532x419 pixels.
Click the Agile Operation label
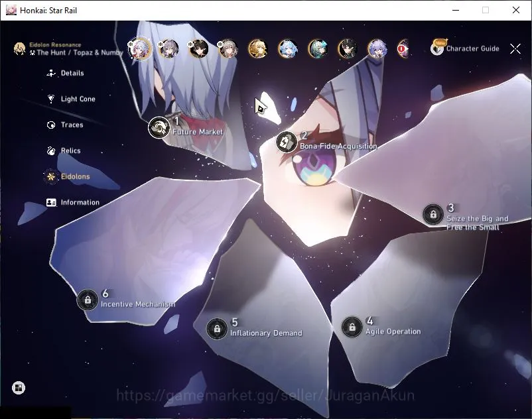click(393, 331)
